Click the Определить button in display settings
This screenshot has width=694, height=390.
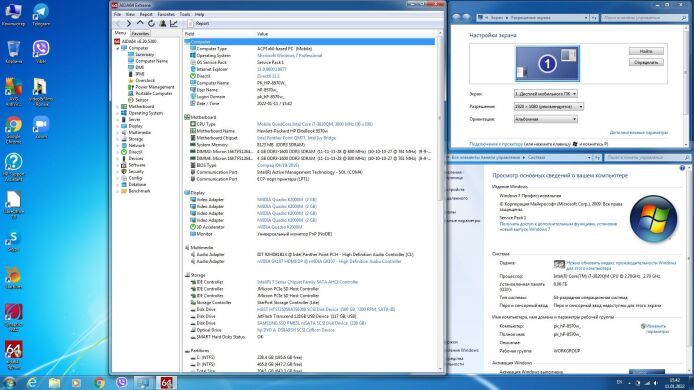[646, 62]
